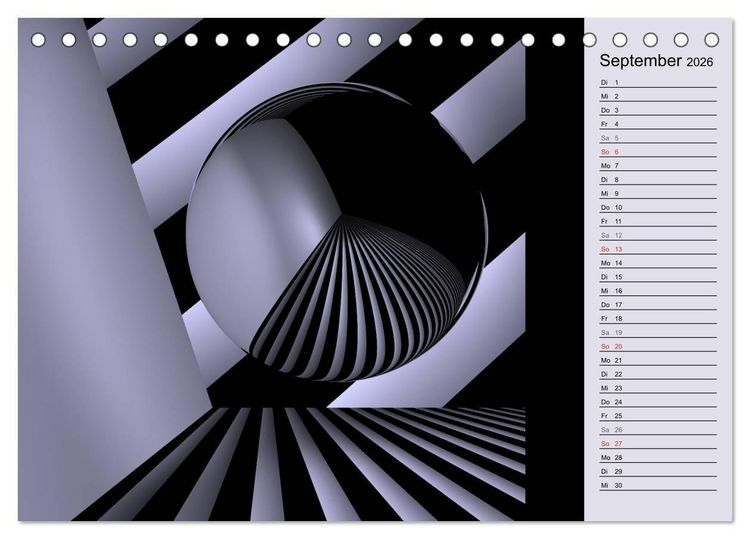
Task: Select the Mi 2 date line
Action: (x=658, y=97)
